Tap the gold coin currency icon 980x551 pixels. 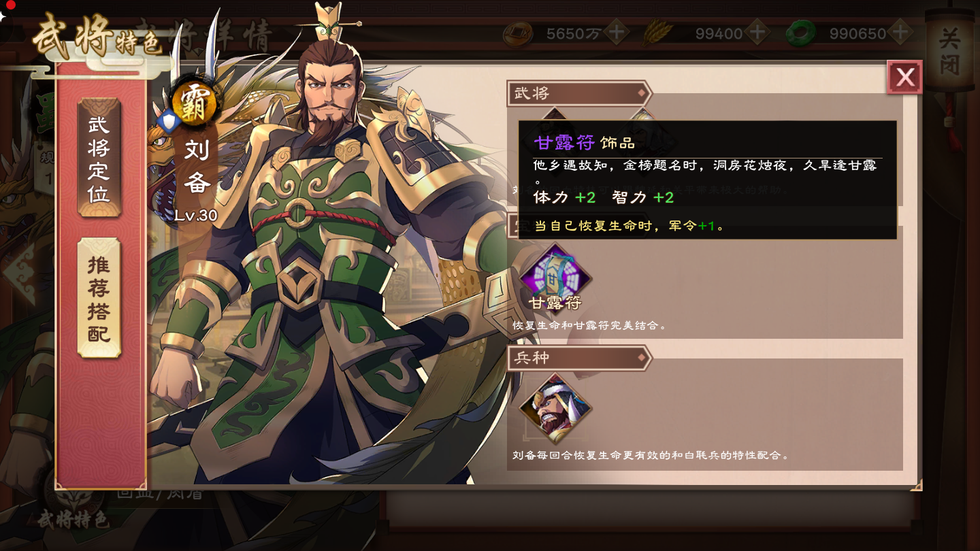coord(519,33)
